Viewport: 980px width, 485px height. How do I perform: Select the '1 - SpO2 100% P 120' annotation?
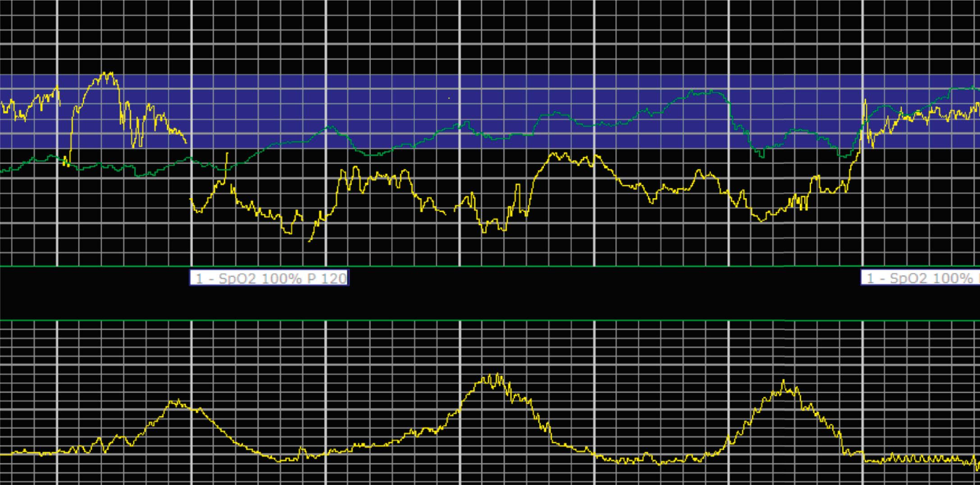[269, 278]
